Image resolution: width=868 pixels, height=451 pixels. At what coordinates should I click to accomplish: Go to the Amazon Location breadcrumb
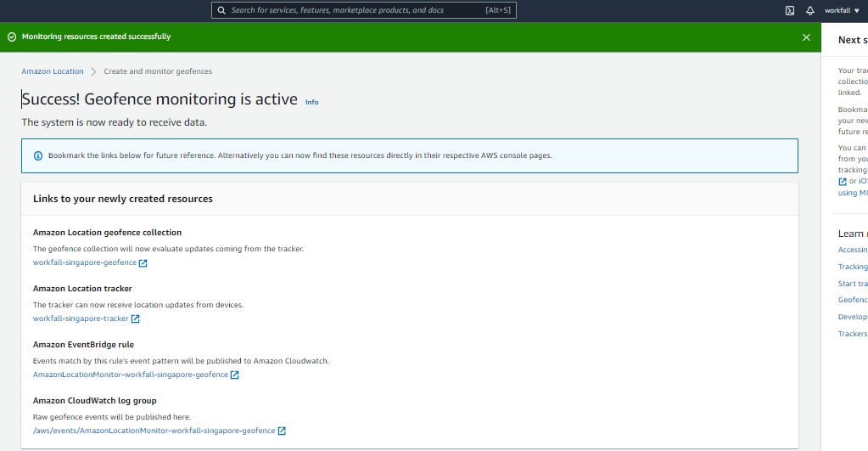53,71
